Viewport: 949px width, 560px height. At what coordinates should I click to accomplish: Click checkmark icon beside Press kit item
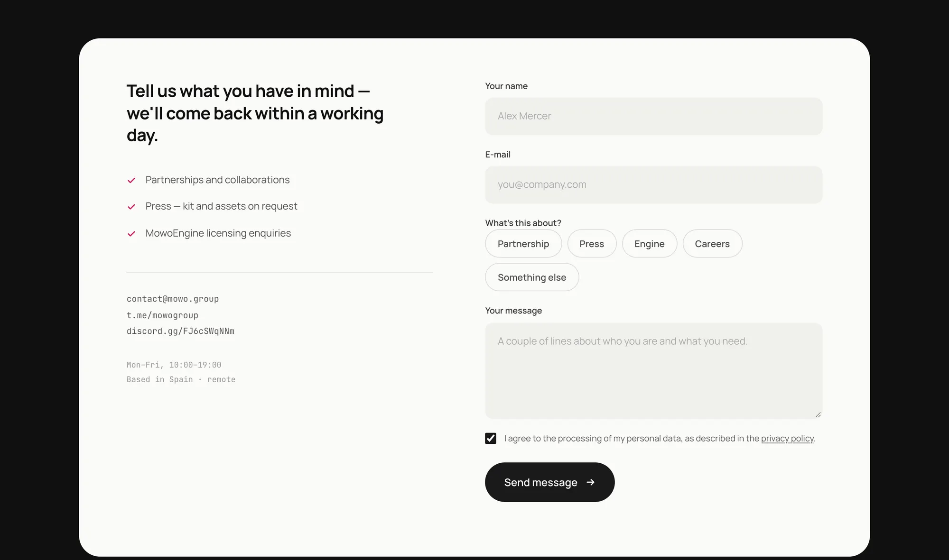click(131, 207)
